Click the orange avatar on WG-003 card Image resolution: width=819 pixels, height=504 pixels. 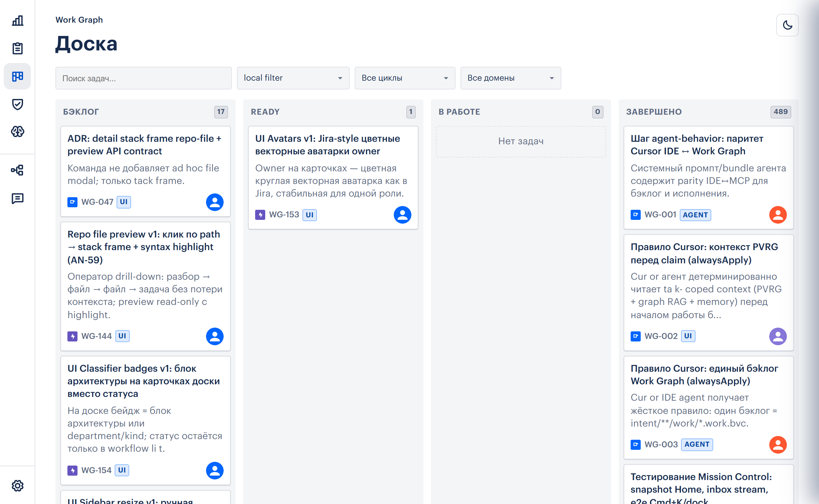point(778,445)
